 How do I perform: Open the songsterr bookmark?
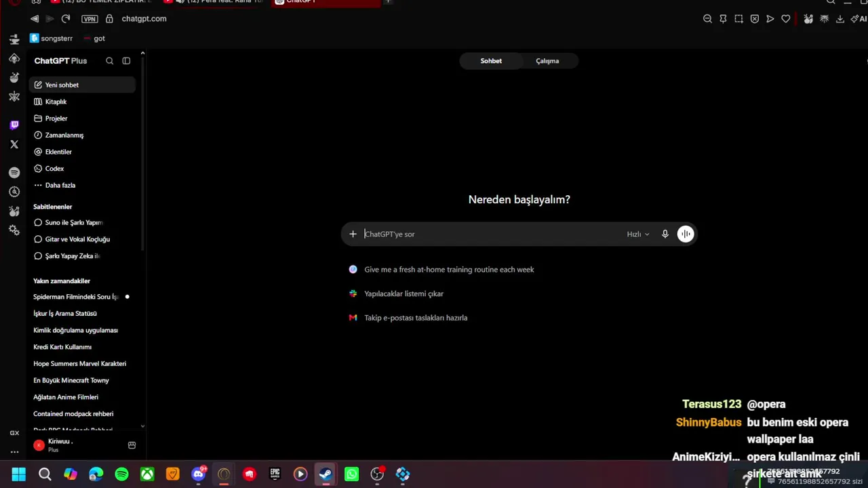(x=52, y=39)
